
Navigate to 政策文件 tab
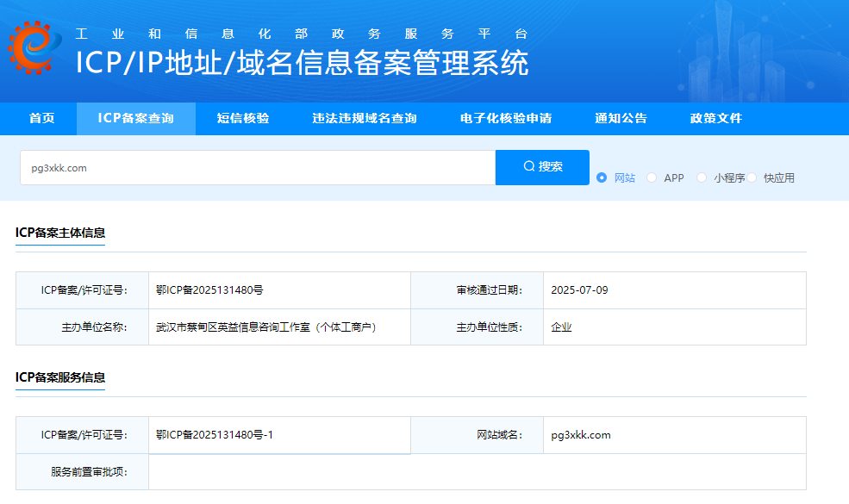click(x=715, y=119)
